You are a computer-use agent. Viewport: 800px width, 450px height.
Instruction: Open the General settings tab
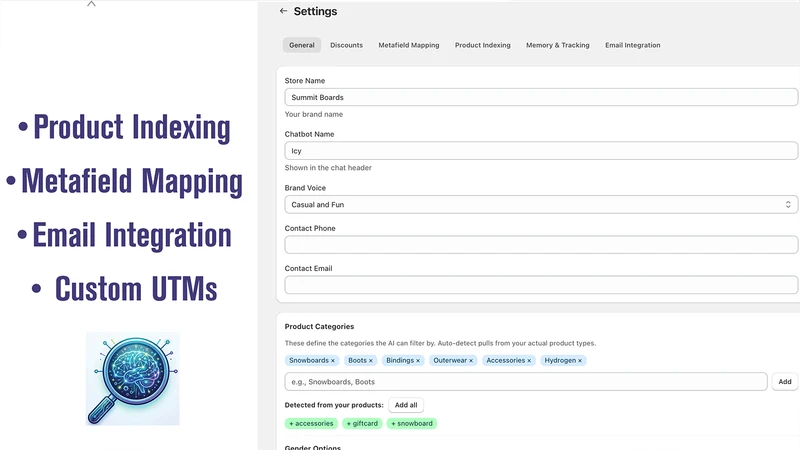pos(302,45)
